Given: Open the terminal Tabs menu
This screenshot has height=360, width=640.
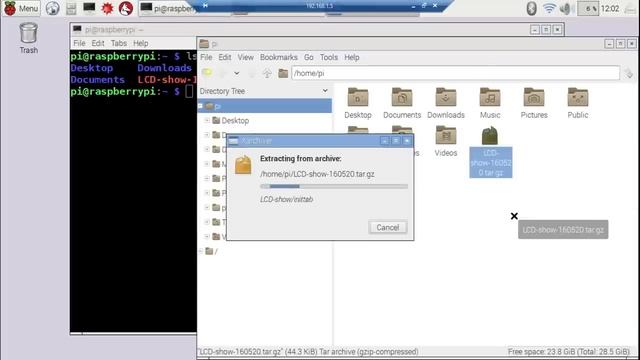Looking at the screenshot, I should [119, 43].
